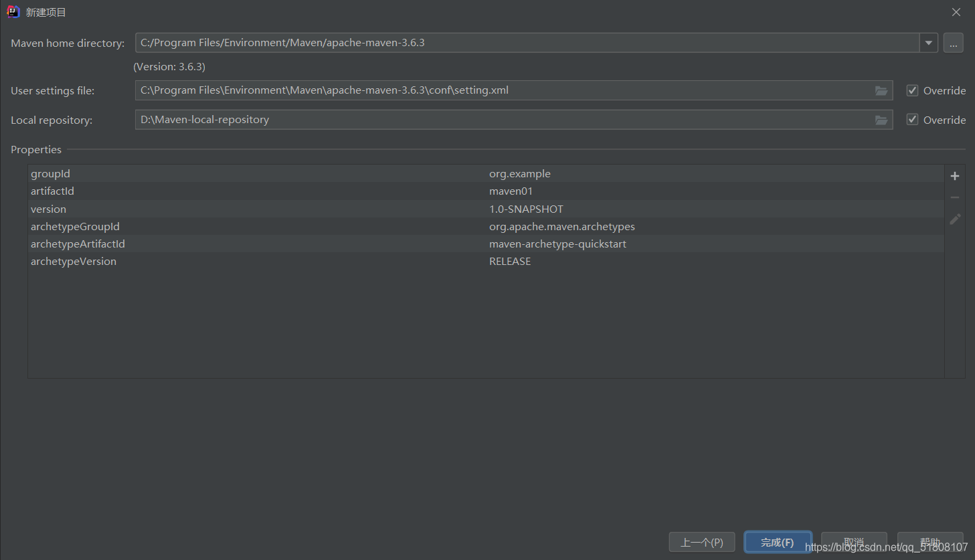Cancel the dialog with 取消 button
Screen dimensions: 975x560
coord(854,541)
